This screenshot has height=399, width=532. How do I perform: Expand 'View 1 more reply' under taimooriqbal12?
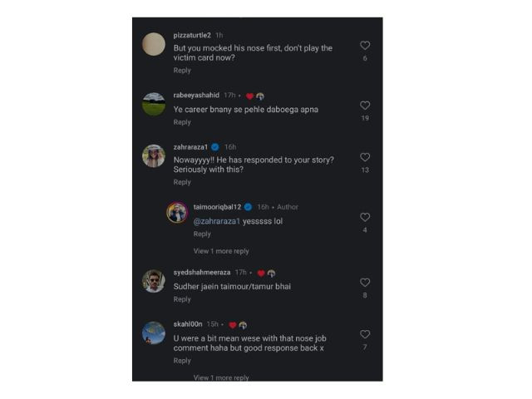click(221, 251)
